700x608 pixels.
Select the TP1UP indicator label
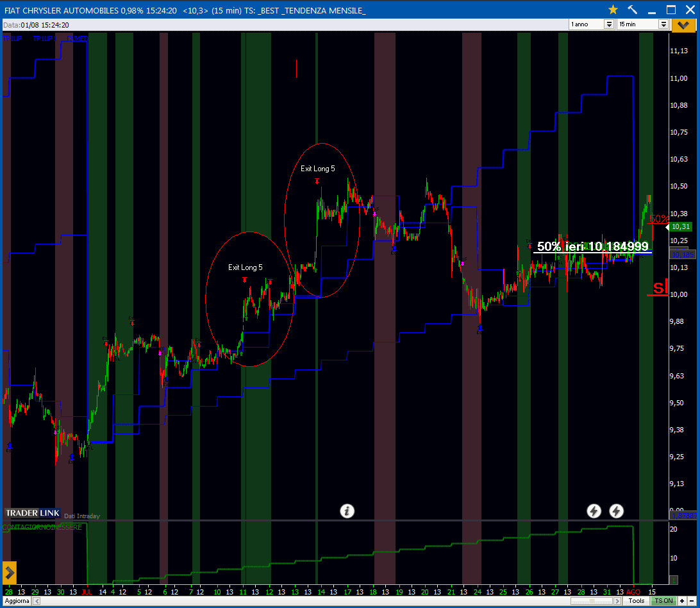tap(12, 39)
